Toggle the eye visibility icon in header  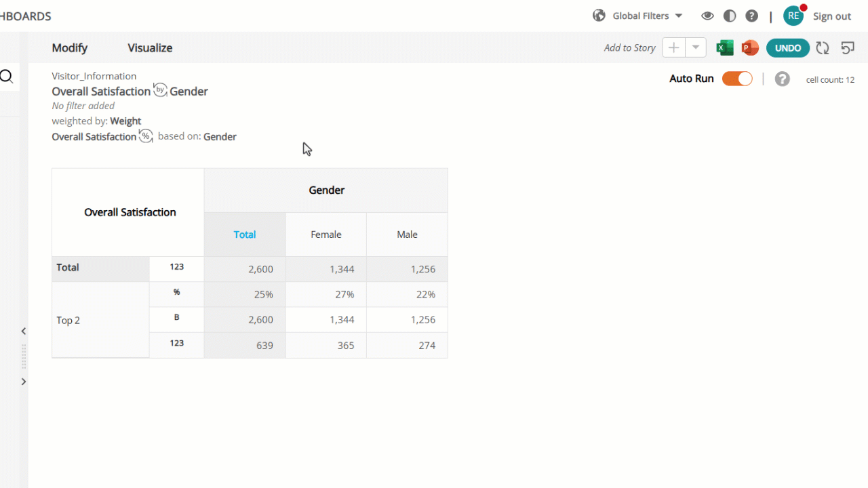click(x=707, y=16)
